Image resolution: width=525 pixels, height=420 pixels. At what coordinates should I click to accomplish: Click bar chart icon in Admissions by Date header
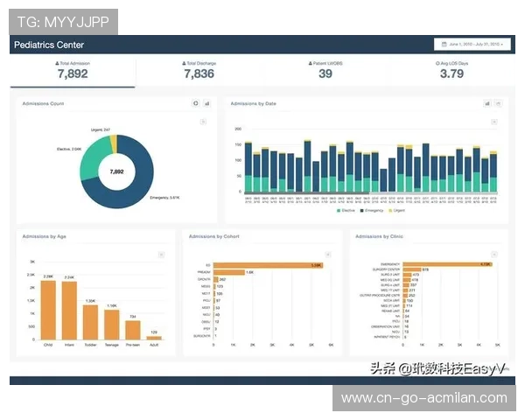coord(487,103)
